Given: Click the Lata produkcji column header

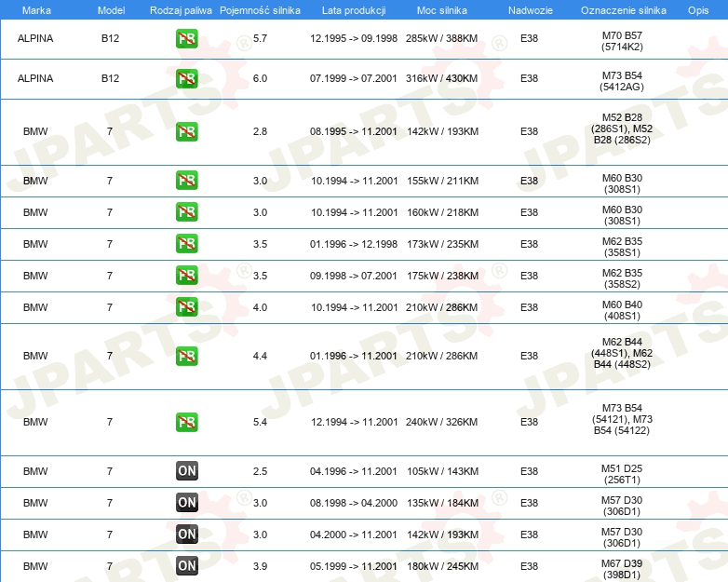Looking at the screenshot, I should [x=354, y=10].
